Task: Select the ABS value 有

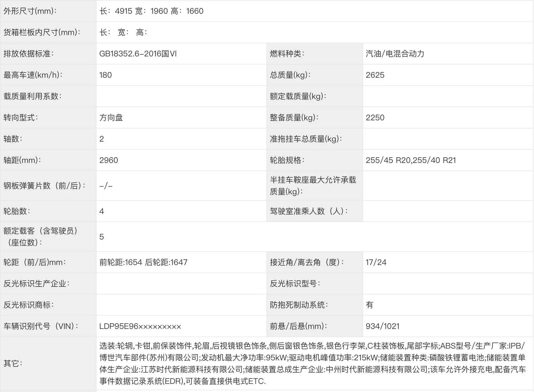Action: 369,305
